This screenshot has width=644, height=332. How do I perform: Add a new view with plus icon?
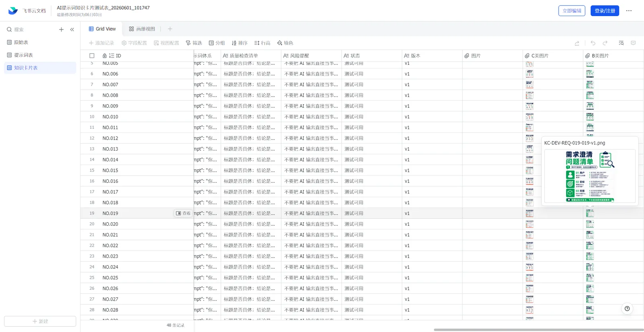(170, 29)
